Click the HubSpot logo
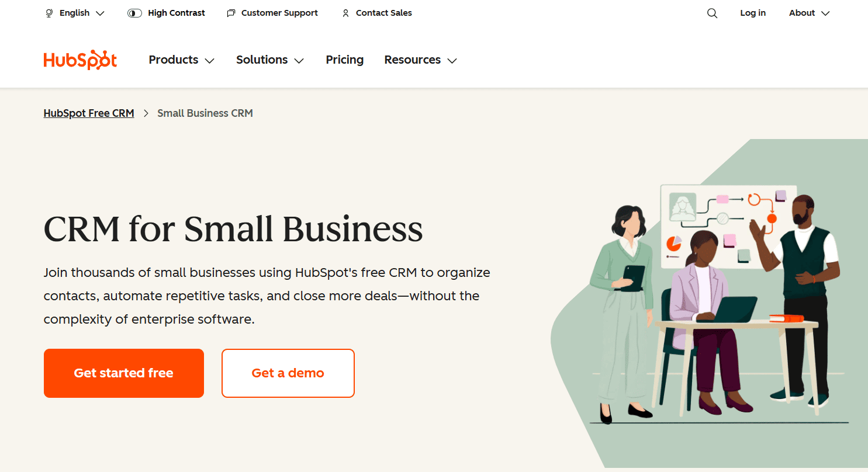Image resolution: width=868 pixels, height=472 pixels. 80,60
